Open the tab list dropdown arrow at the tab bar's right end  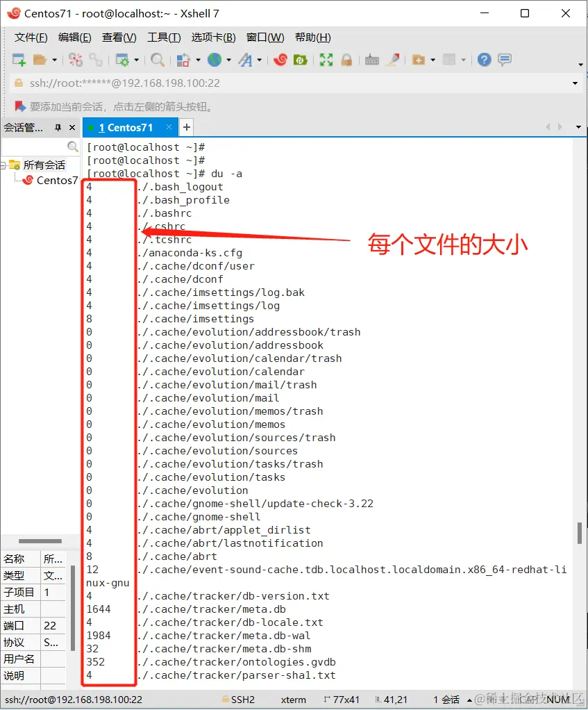pyautogui.click(x=578, y=127)
